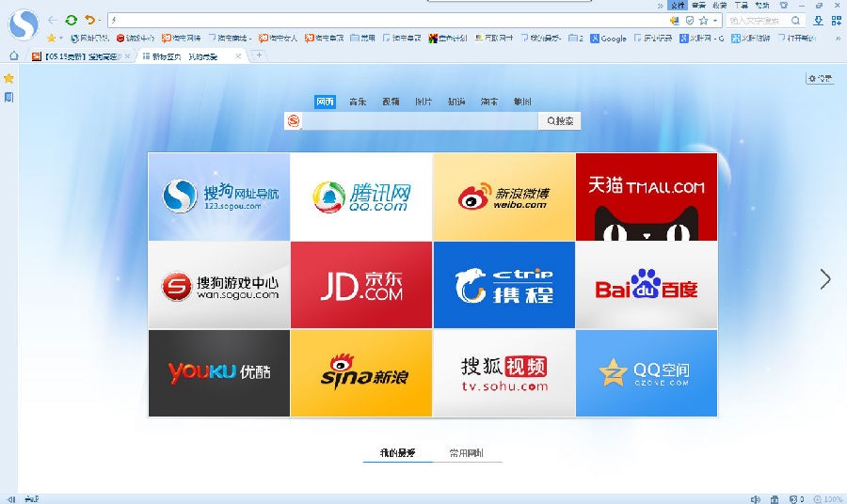
Task: Click the star bookmark icon in address bar
Action: (703, 20)
